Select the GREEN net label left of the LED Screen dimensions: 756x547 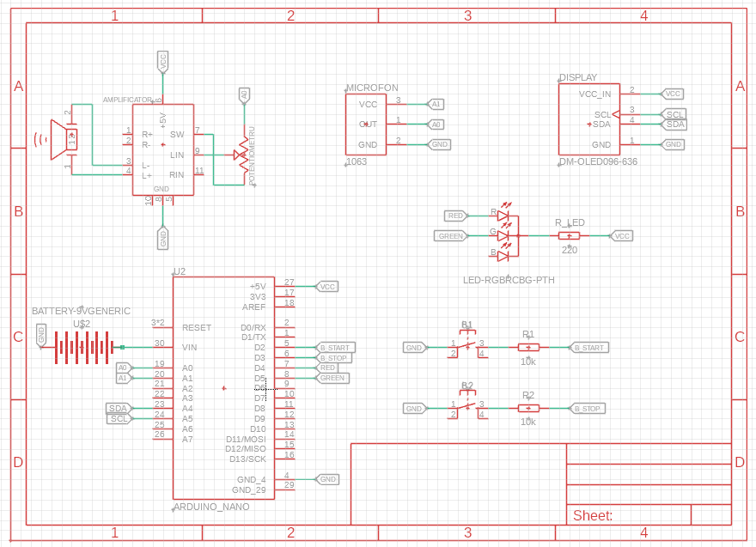[450, 236]
